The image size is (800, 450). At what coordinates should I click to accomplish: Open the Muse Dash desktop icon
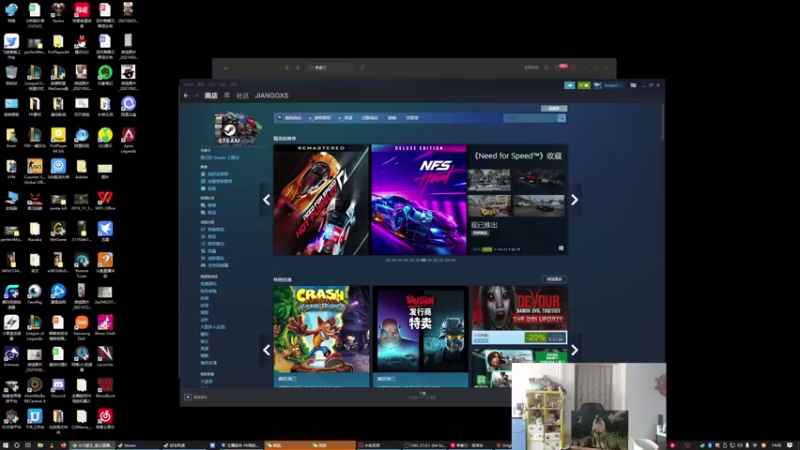[x=105, y=325]
